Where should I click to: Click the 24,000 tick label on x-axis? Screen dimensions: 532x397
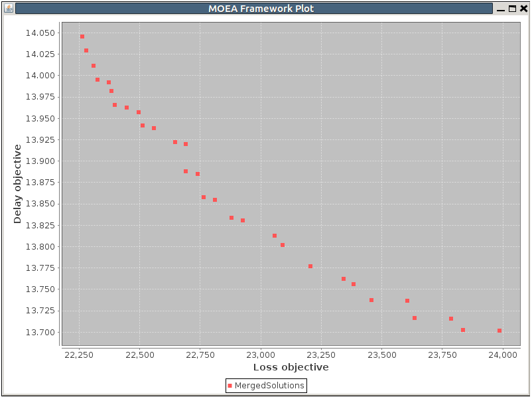coord(503,355)
